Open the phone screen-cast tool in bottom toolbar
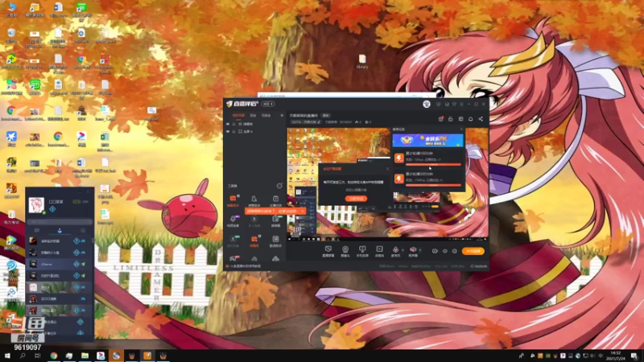Viewport: 644px width, 362px height. point(362,251)
